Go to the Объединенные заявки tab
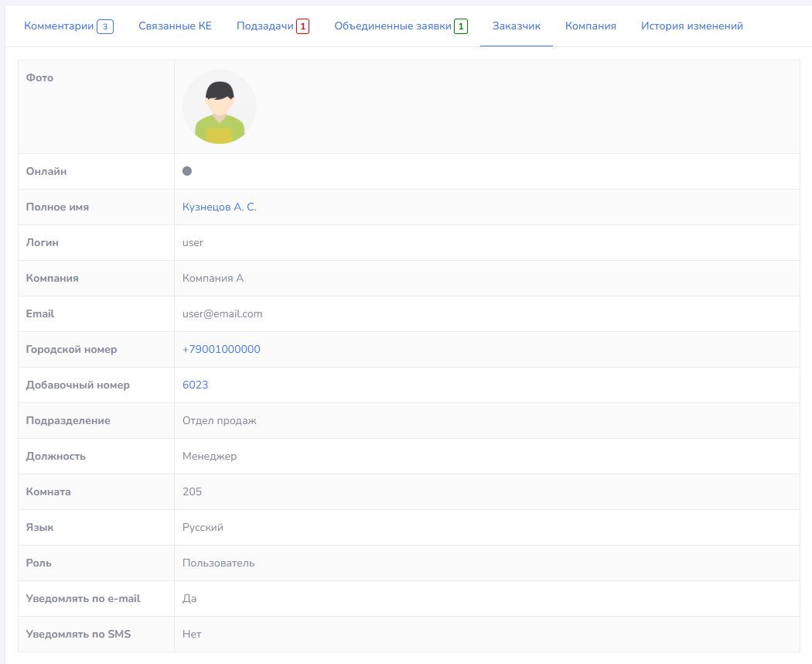Viewport: 812px width, 664px height. (x=393, y=26)
